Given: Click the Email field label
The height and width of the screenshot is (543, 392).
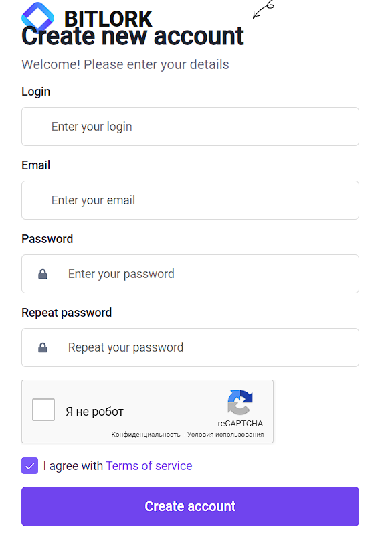Looking at the screenshot, I should pyautogui.click(x=35, y=165).
